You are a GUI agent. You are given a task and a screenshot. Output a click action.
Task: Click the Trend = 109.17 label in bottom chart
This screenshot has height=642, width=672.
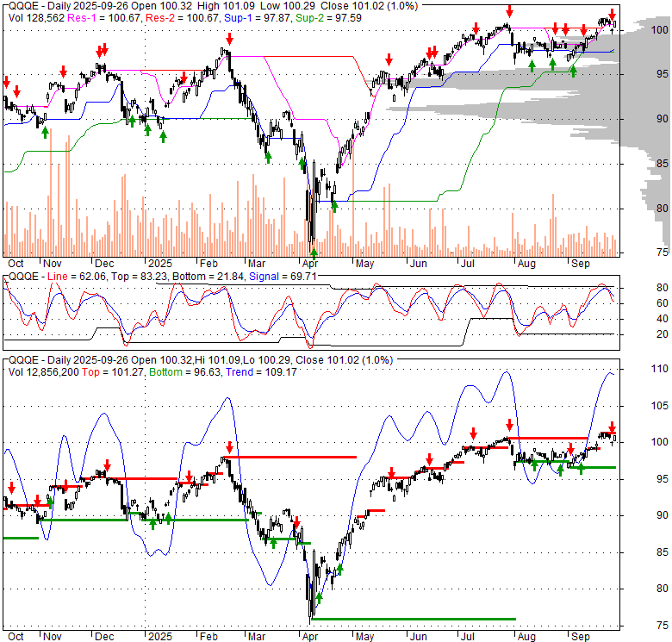point(261,372)
